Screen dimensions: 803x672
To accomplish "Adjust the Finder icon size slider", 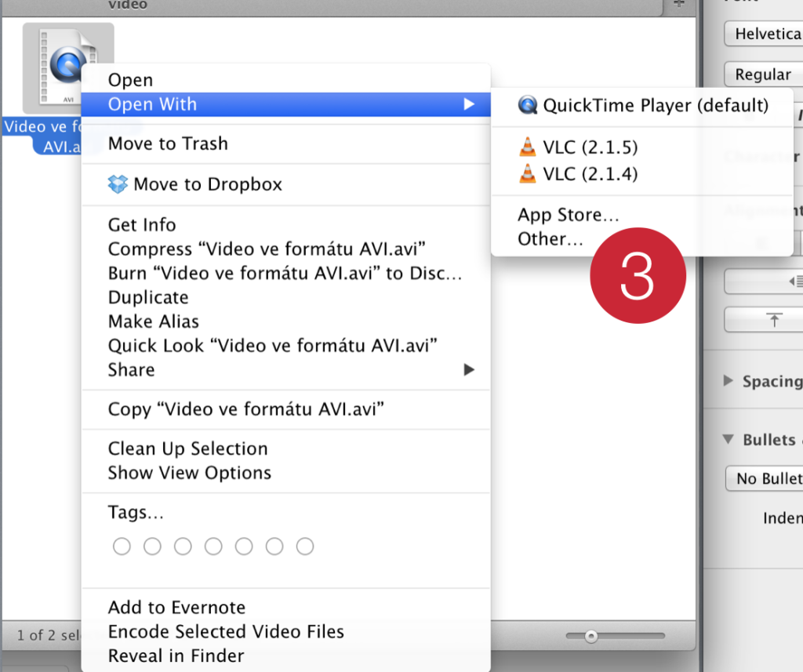I will [x=591, y=636].
